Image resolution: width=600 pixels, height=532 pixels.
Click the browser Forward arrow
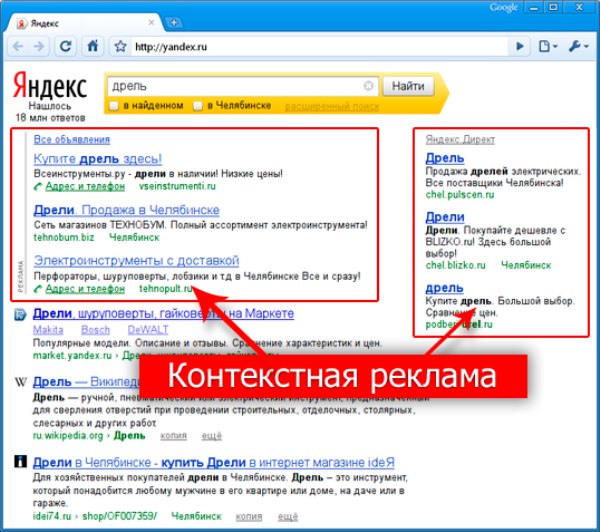coord(39,47)
